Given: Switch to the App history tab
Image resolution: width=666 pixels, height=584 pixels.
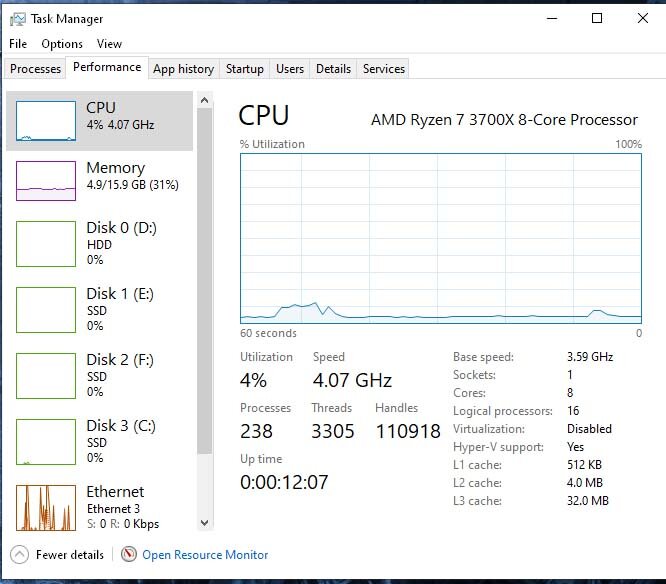Looking at the screenshot, I should click(183, 69).
